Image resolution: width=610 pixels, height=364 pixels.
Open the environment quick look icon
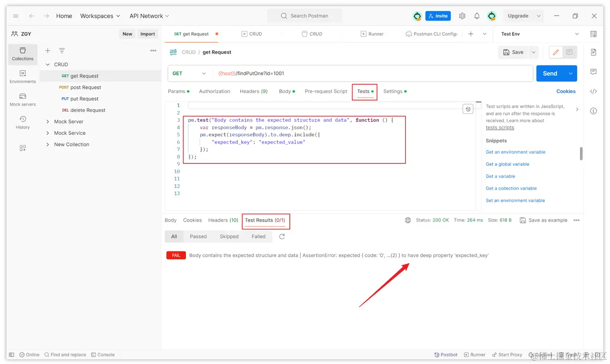[593, 34]
